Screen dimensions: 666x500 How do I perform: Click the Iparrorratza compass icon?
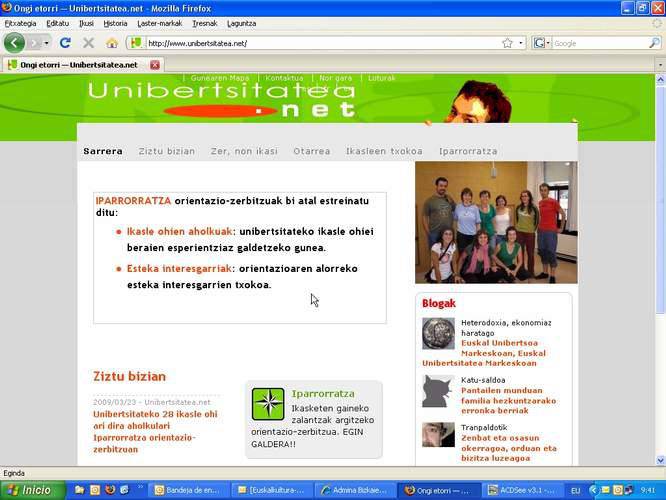pyautogui.click(x=268, y=404)
